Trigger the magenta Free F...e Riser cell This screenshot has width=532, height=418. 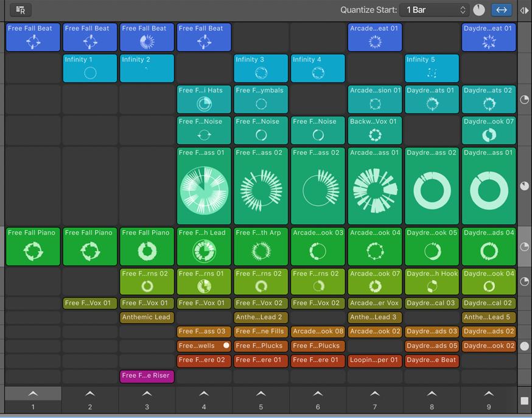coord(147,376)
